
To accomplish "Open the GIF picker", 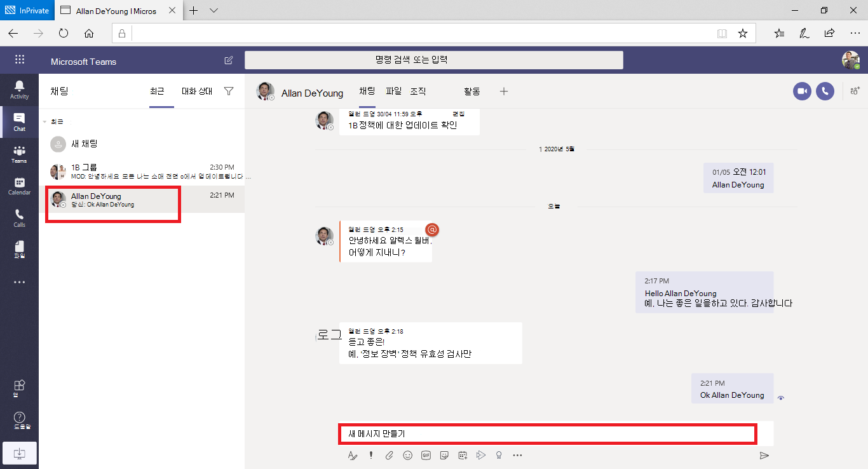I will click(426, 455).
